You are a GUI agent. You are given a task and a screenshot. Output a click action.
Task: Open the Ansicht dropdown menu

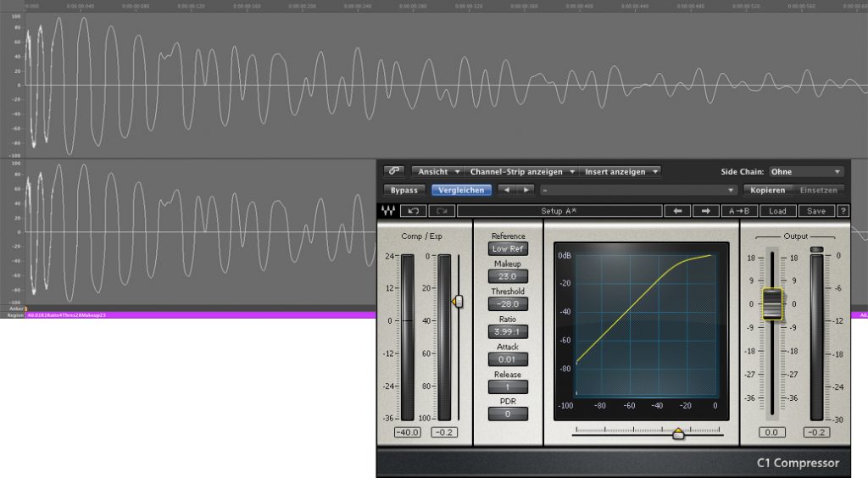point(438,171)
